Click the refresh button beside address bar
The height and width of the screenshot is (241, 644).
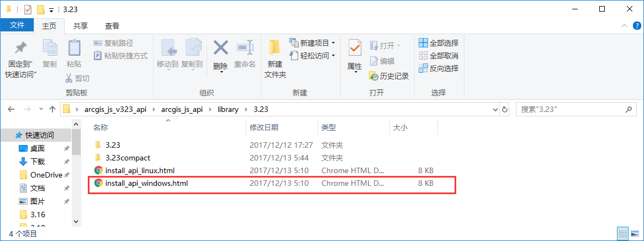(505, 109)
